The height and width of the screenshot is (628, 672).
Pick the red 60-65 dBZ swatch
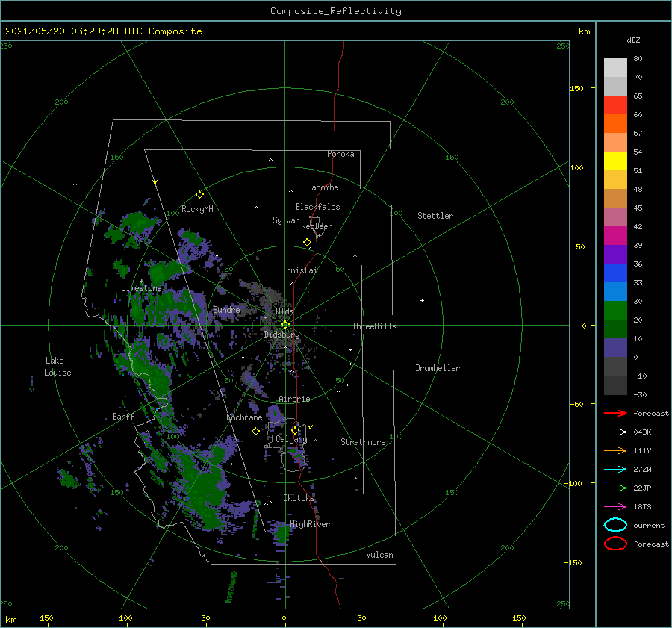coord(615,105)
